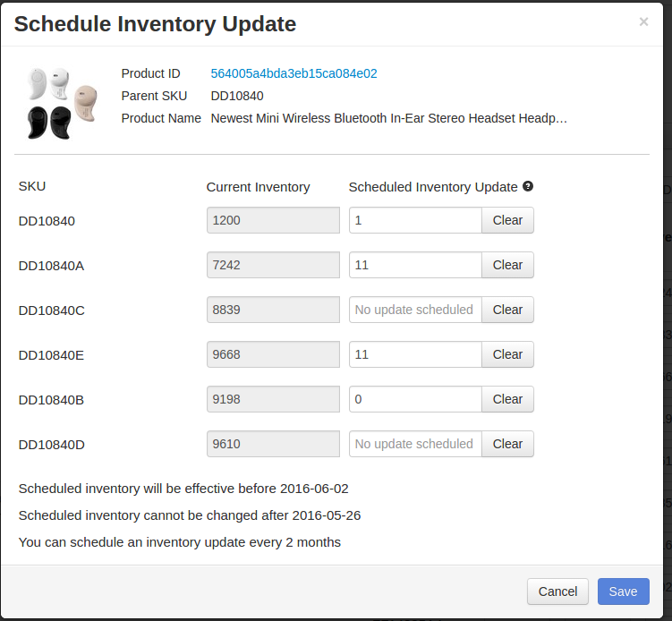
Task: Save the scheduled inventory updates
Action: click(x=623, y=591)
